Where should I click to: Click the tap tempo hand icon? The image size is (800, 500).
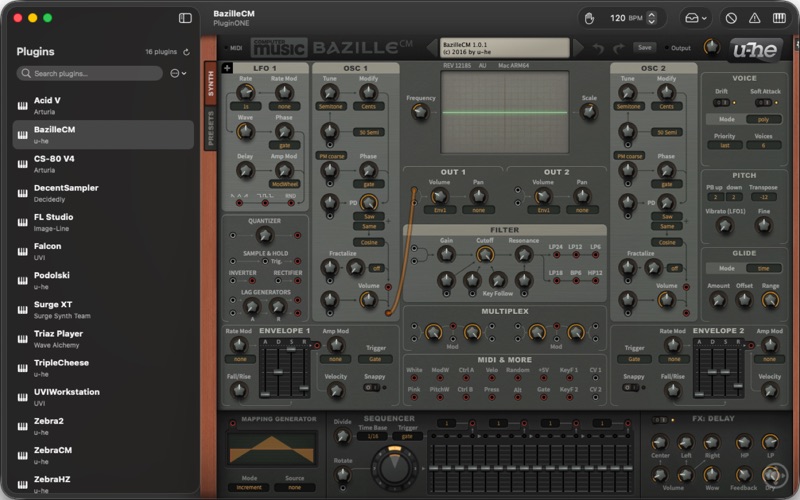589,18
